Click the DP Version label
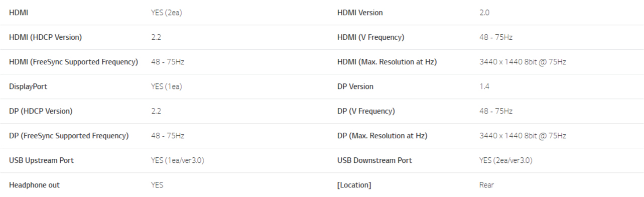This screenshot has width=644, height=197. point(355,86)
